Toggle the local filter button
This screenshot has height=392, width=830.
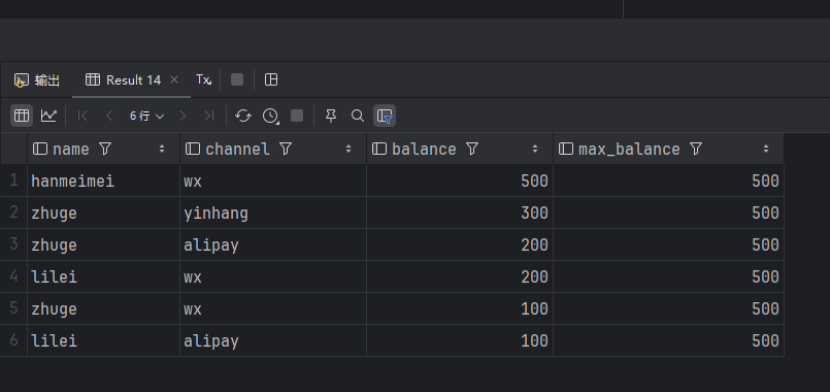pyautogui.click(x=385, y=116)
